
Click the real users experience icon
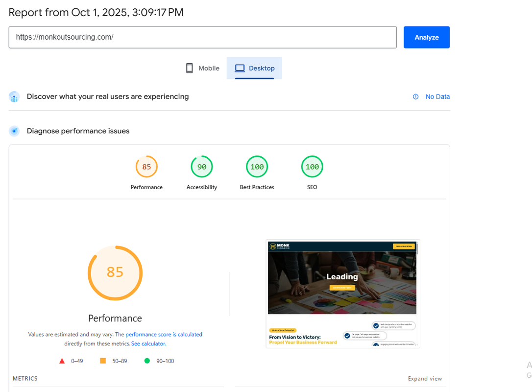click(14, 97)
